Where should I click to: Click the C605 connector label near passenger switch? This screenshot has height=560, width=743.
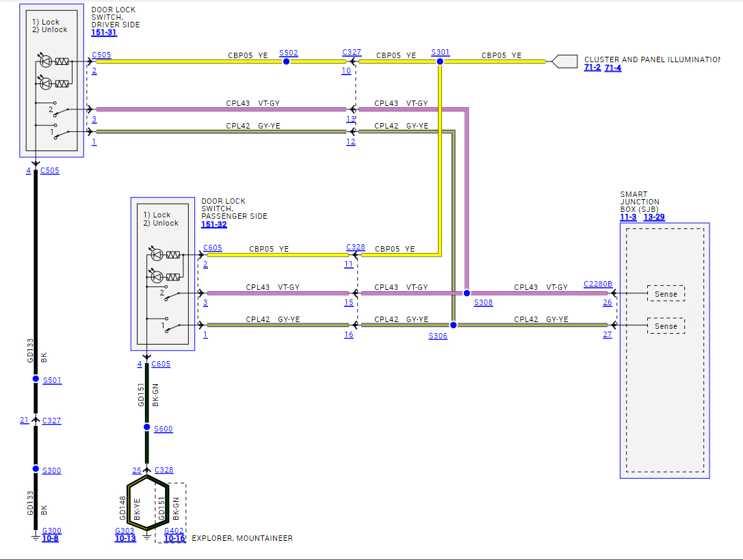click(x=212, y=248)
